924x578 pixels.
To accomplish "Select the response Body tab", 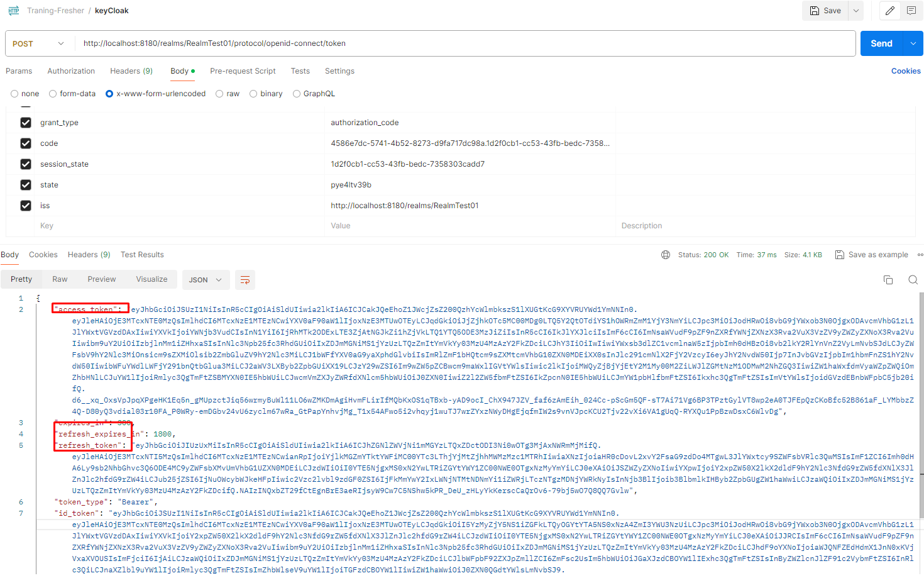I will (9, 255).
